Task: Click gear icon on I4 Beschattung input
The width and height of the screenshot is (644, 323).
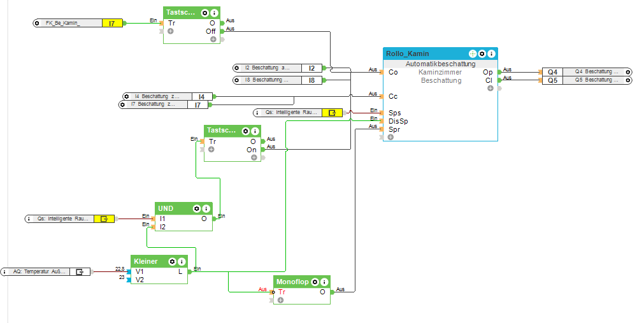Action: [127, 97]
